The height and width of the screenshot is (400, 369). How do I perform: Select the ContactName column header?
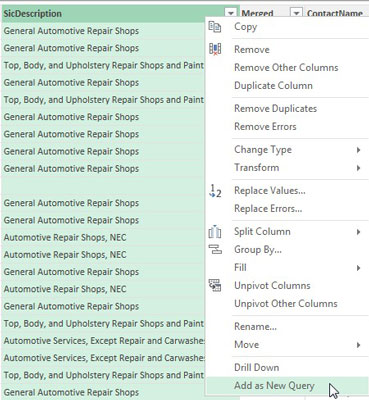click(335, 14)
